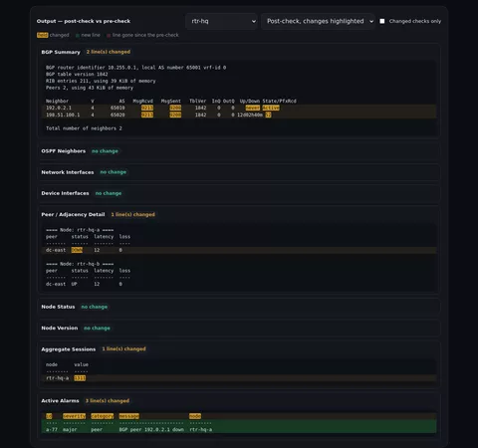Click alarm id 'a-77'
The image size is (478, 448).
52,430
